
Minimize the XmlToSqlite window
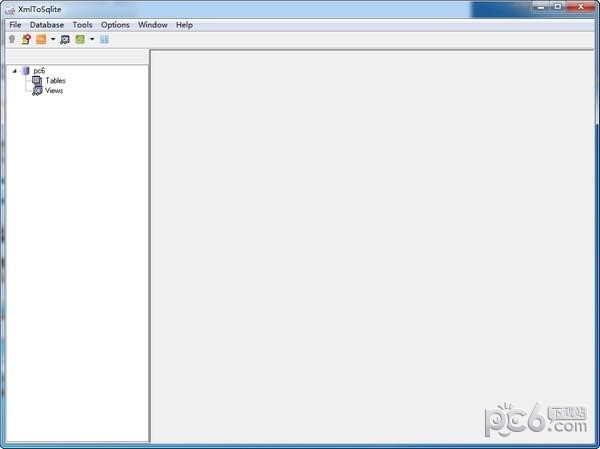[x=541, y=7]
